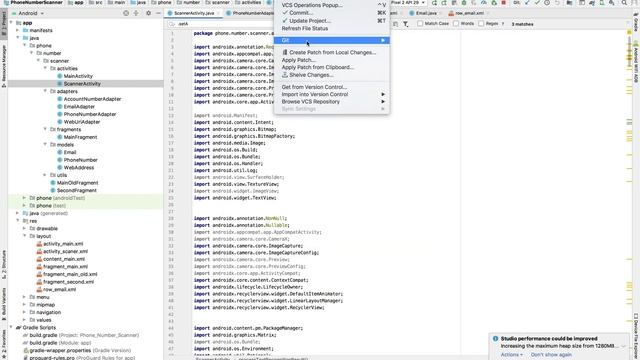Select Apply Patch from Clipboard... item
Screen dimensions: 640x360
[331, 67]
